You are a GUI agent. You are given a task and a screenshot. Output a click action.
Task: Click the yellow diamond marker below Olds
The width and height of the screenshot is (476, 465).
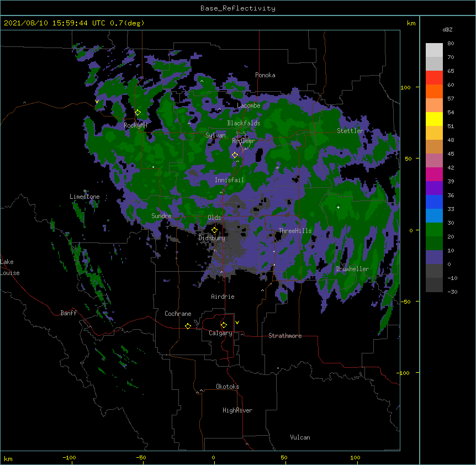[x=214, y=230]
